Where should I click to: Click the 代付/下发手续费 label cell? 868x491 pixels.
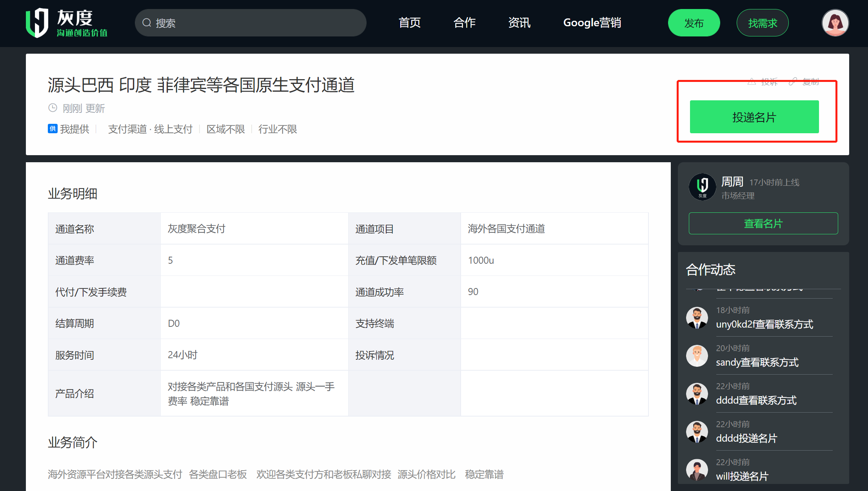tap(104, 292)
